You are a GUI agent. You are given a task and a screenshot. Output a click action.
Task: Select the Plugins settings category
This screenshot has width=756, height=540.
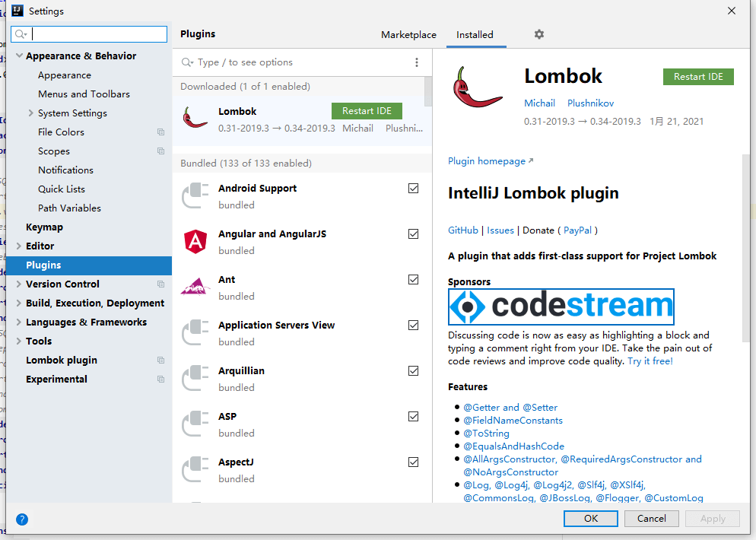[x=89, y=265]
